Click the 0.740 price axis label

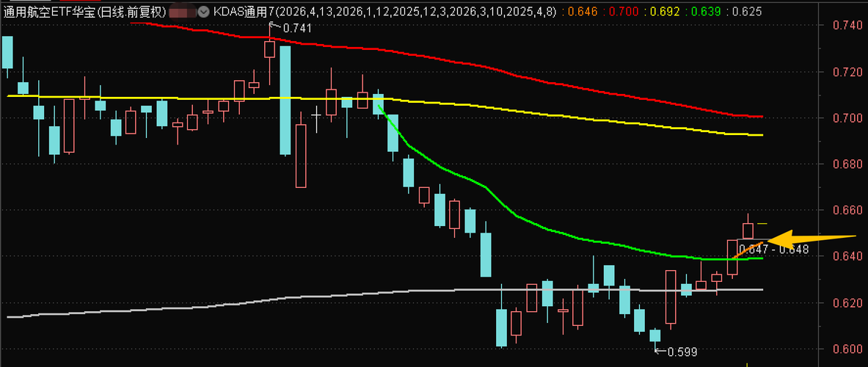[848, 26]
